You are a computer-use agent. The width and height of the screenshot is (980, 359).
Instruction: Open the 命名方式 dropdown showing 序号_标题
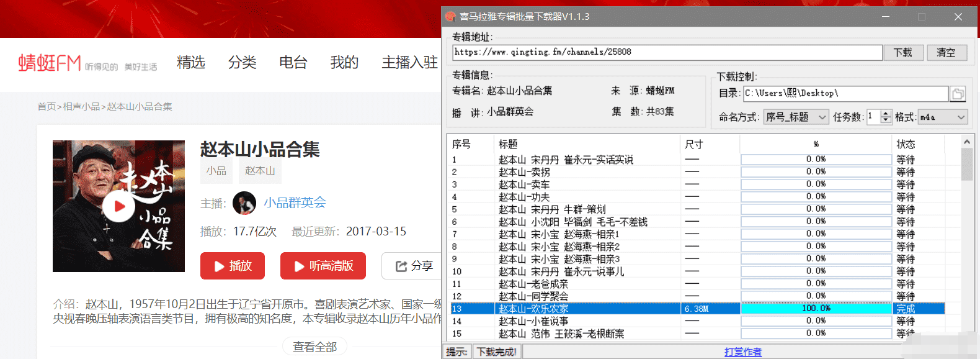796,117
